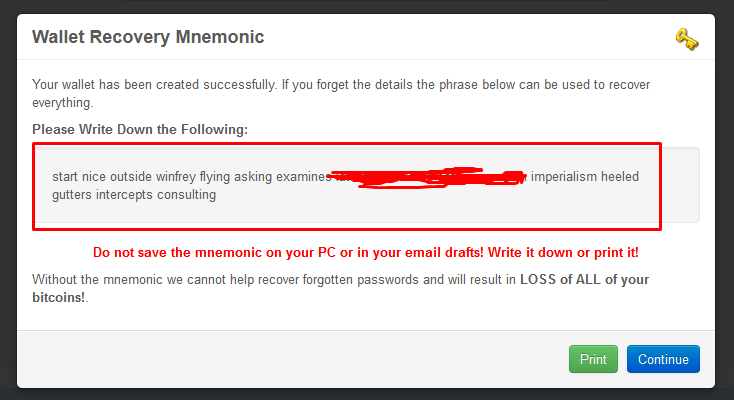The height and width of the screenshot is (400, 734).
Task: Click the red Do not save warning text
Action: pyautogui.click(x=366, y=252)
